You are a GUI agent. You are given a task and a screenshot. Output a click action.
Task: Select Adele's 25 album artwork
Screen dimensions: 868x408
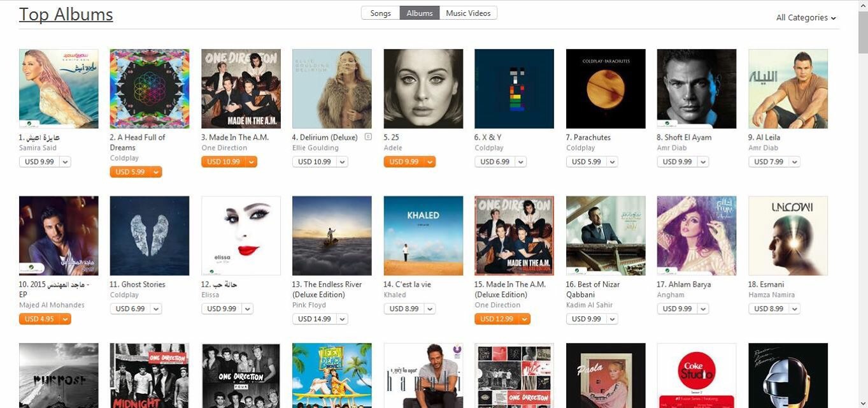pos(423,89)
